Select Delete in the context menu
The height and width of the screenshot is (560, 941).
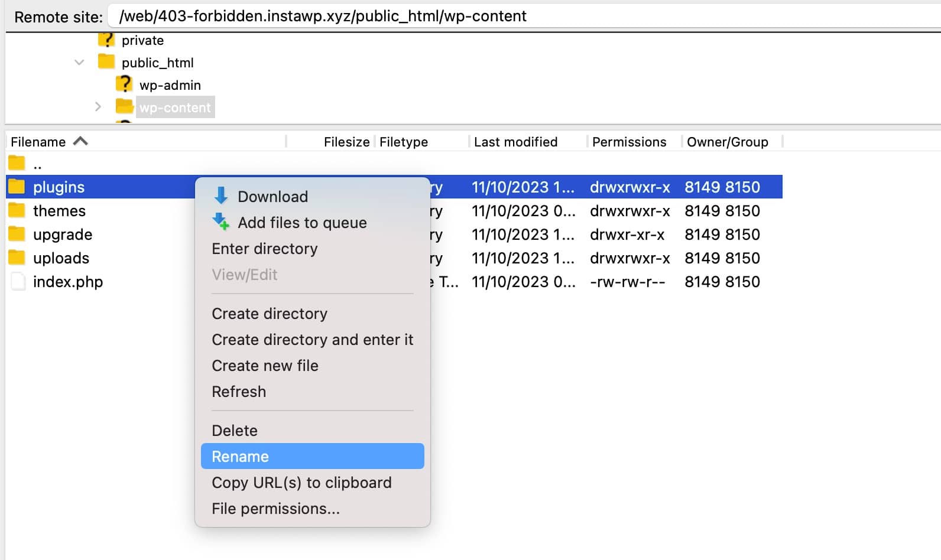(x=235, y=431)
